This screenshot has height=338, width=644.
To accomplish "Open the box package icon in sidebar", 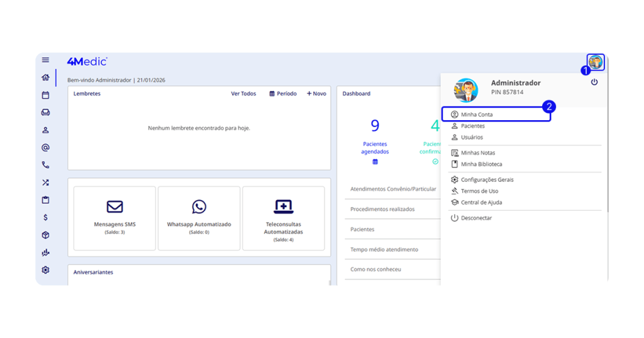I will pos(45,235).
